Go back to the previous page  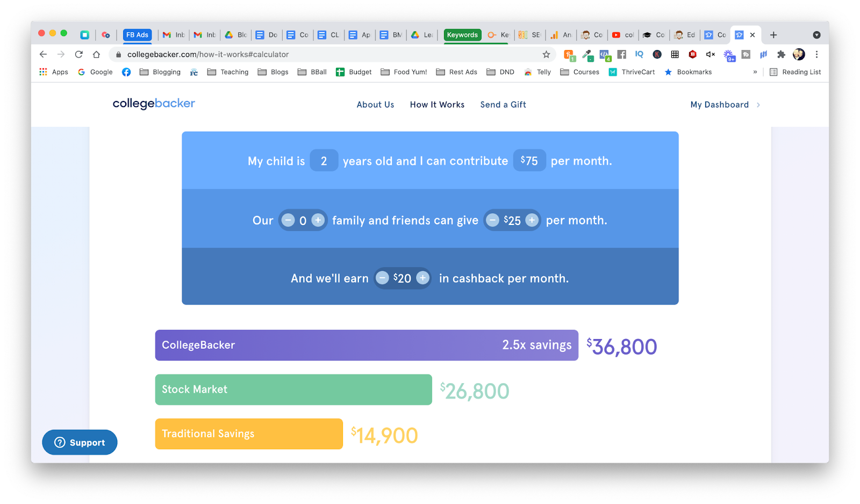click(44, 54)
